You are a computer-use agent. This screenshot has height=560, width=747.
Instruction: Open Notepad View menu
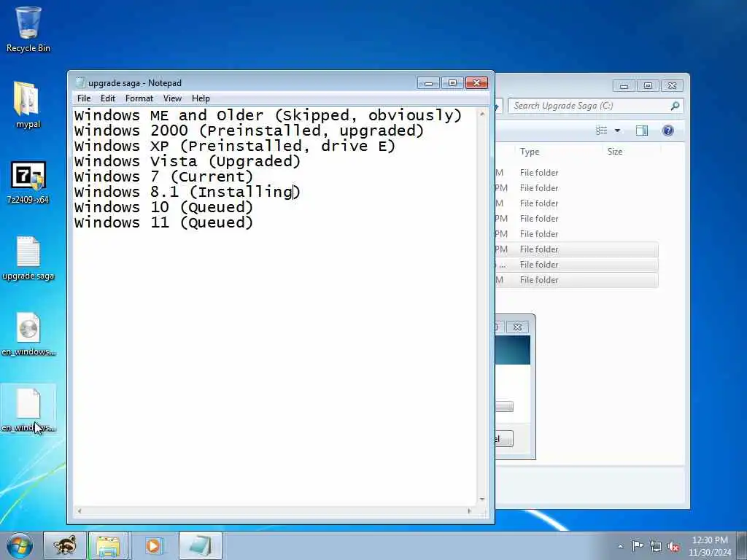[172, 98]
